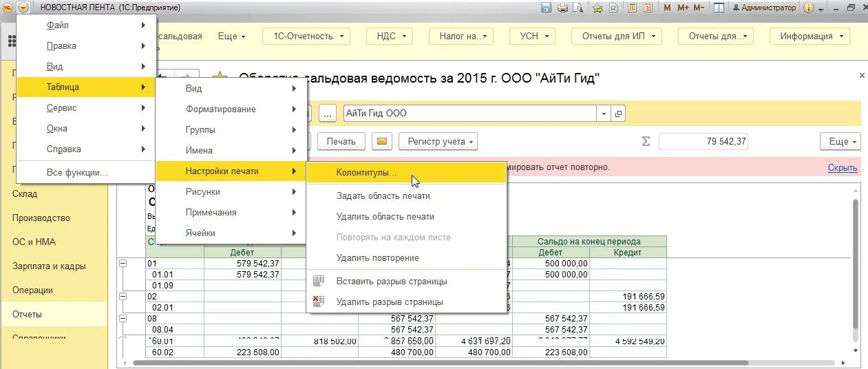Click the printer icon in title bar
Screen dimensions: 868x369
pyautogui.click(x=562, y=8)
